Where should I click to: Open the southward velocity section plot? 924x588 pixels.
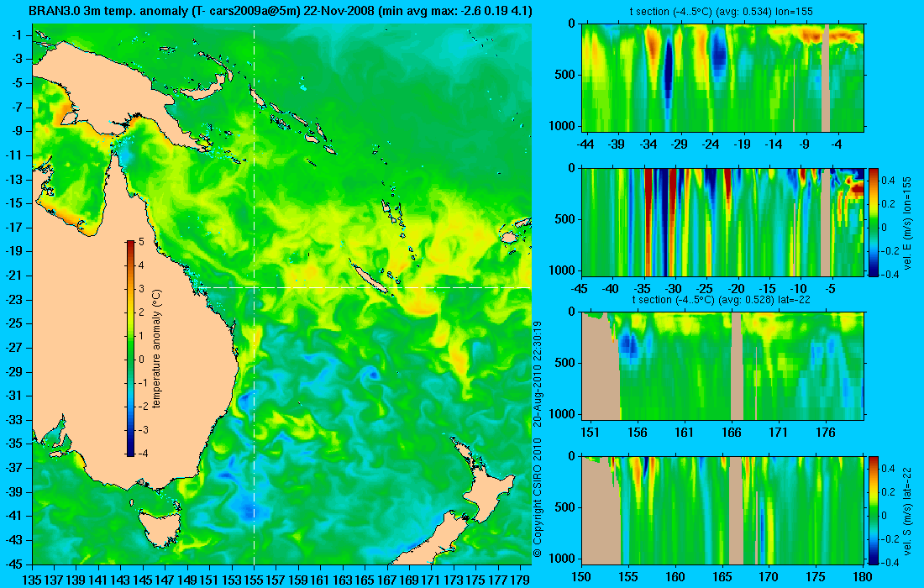tap(723, 510)
